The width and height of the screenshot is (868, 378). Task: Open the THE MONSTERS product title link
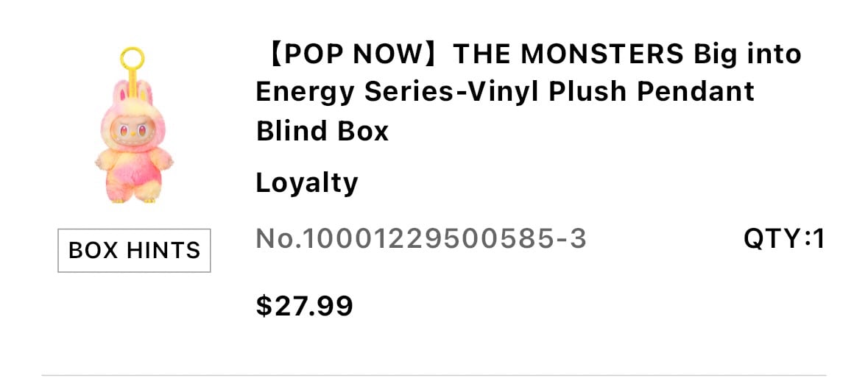(x=528, y=92)
